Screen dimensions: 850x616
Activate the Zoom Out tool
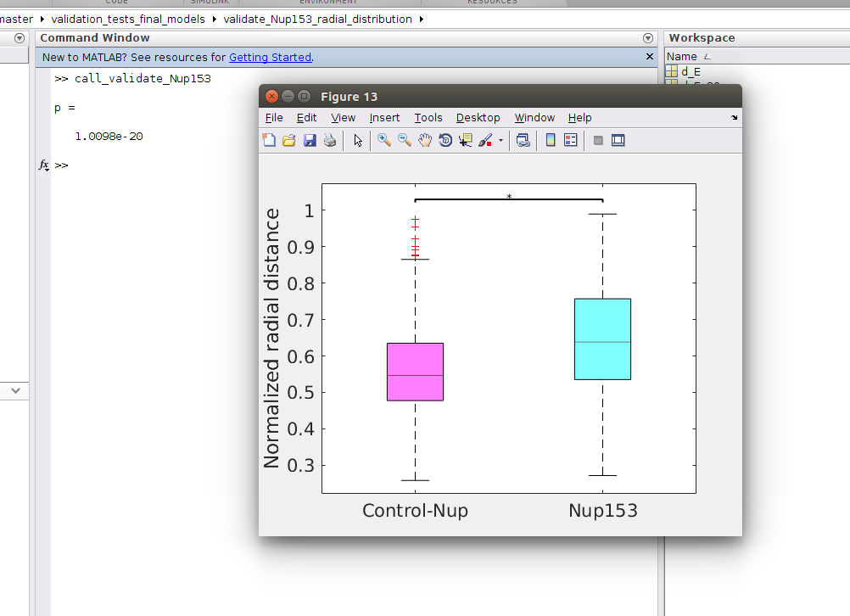405,141
